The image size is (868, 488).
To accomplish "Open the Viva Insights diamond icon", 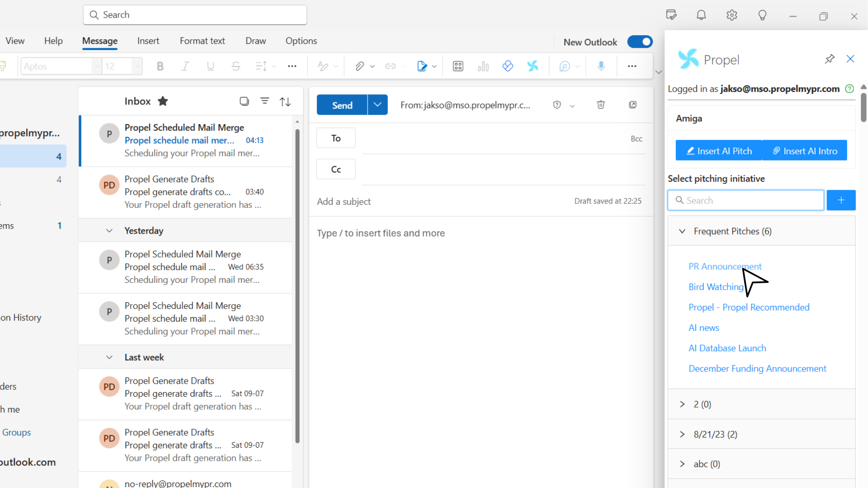I will click(x=508, y=66).
